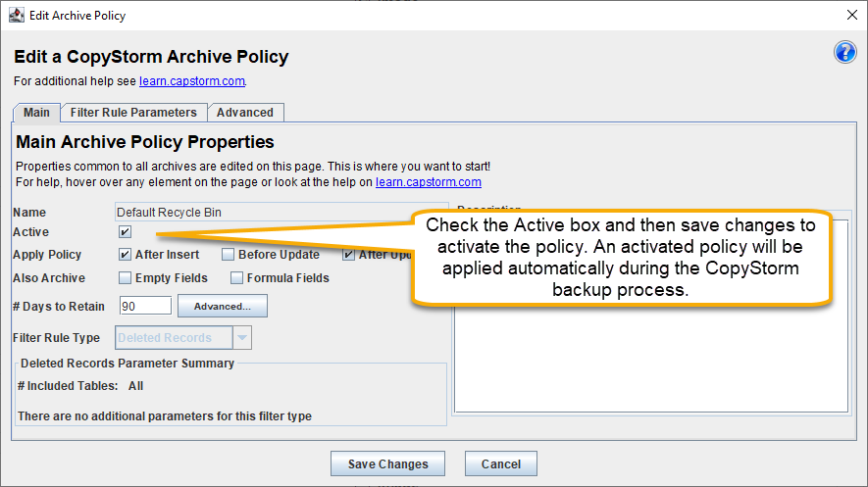Open the blue help question mark icon
The image size is (868, 487).
tap(844, 53)
